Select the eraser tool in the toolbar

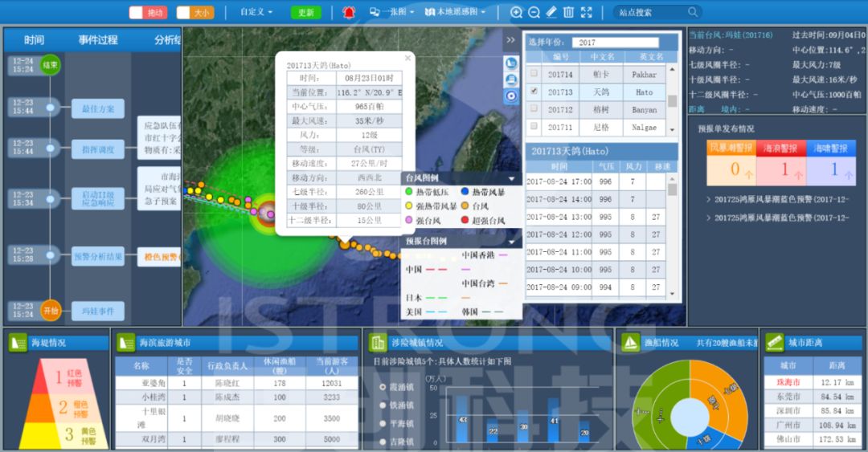coord(551,12)
